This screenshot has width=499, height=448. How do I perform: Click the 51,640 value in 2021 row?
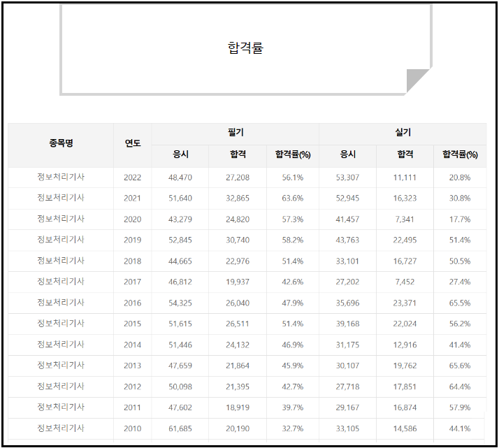[180, 198]
